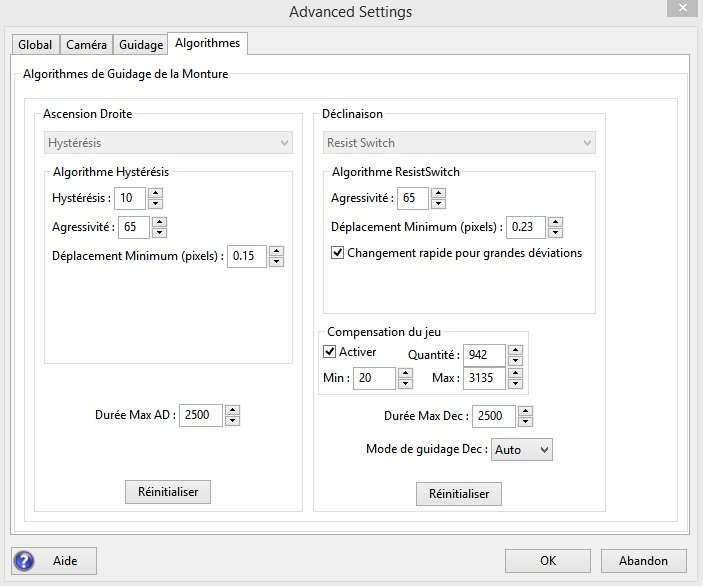The height and width of the screenshot is (586, 703).
Task: Click the Déclinaison Agressivité field
Action: point(413,198)
